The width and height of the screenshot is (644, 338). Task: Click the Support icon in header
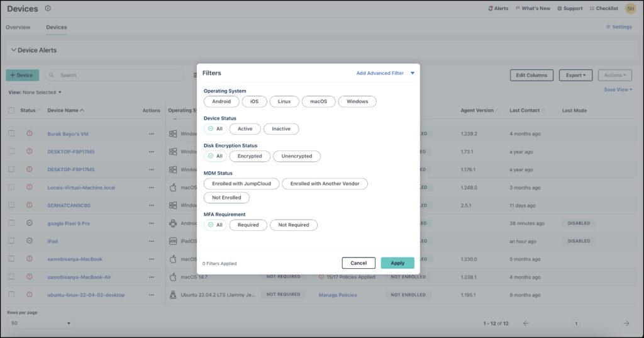tap(558, 9)
